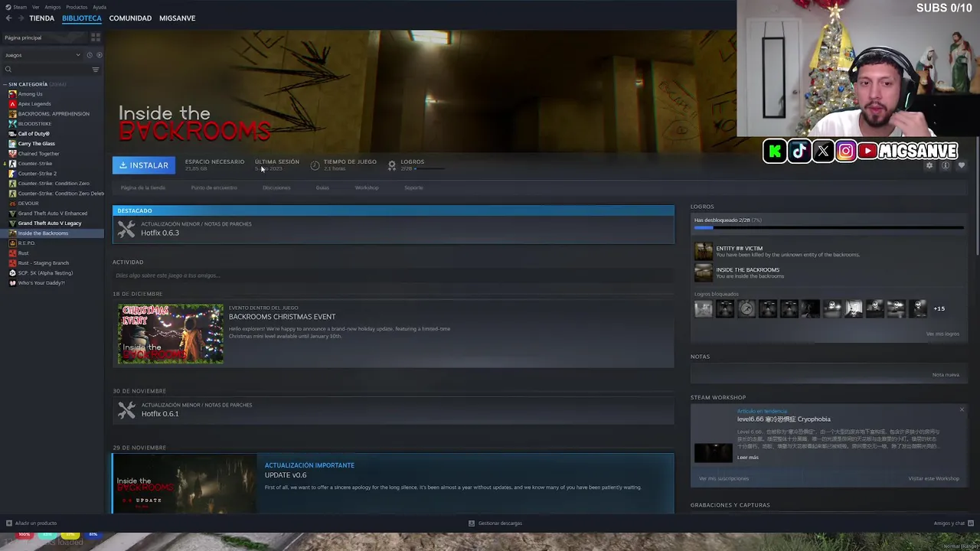Click INSIDE THE BACKROOMS achievement icon
This screenshot has width=980, height=551.
coord(703,272)
